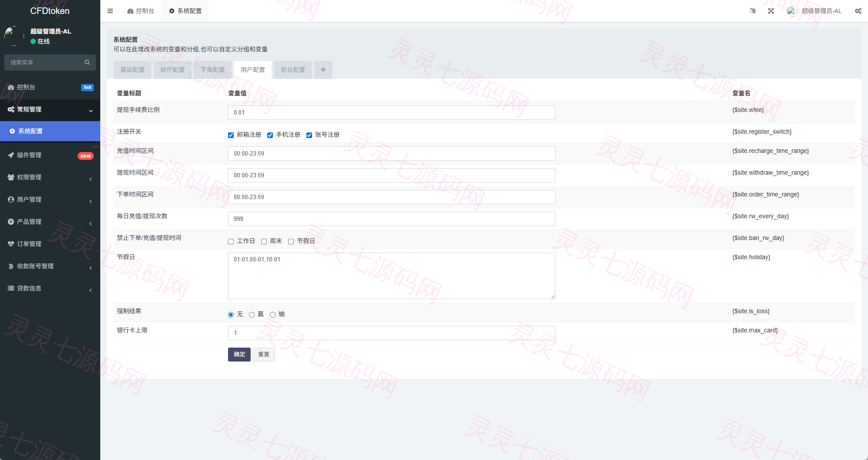Check the 周末 checkbox
Viewport: 868px width, 460px height.
[x=264, y=241]
